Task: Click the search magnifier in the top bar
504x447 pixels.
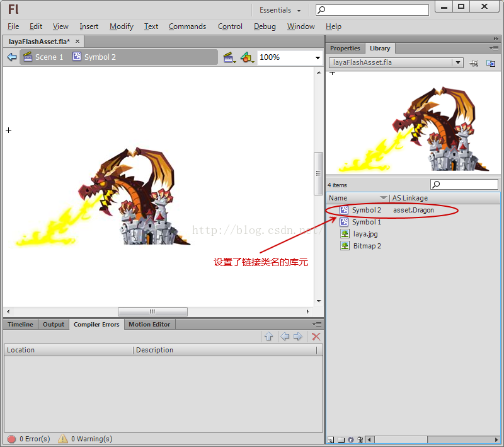Action: [321, 10]
